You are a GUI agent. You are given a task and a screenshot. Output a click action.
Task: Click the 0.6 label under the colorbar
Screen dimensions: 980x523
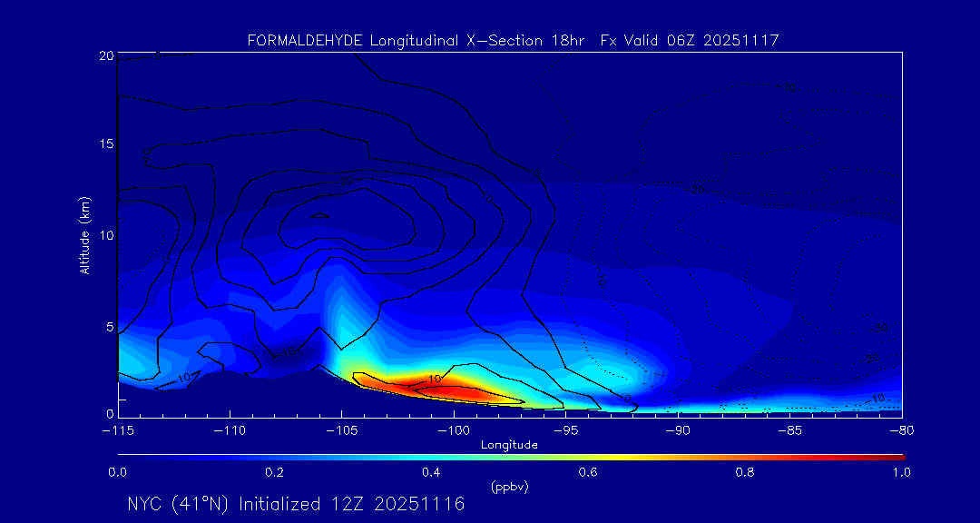point(588,472)
